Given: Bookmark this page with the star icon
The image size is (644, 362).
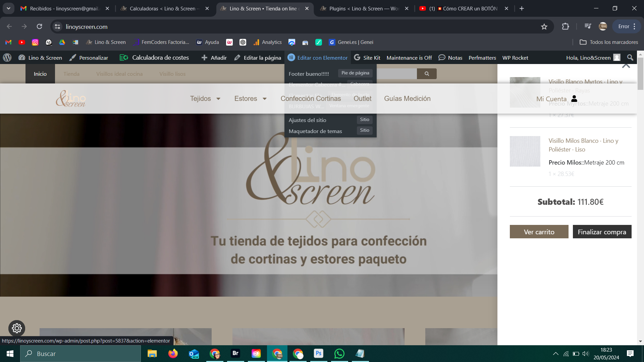Looking at the screenshot, I should point(544,26).
